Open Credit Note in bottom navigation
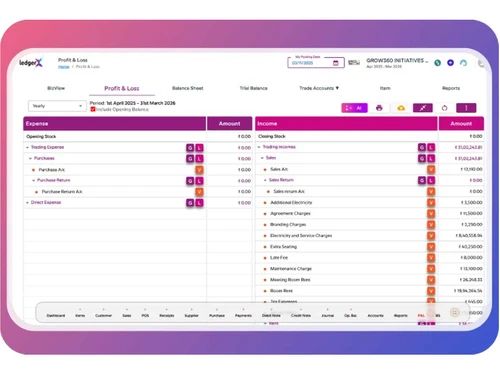 click(x=301, y=315)
